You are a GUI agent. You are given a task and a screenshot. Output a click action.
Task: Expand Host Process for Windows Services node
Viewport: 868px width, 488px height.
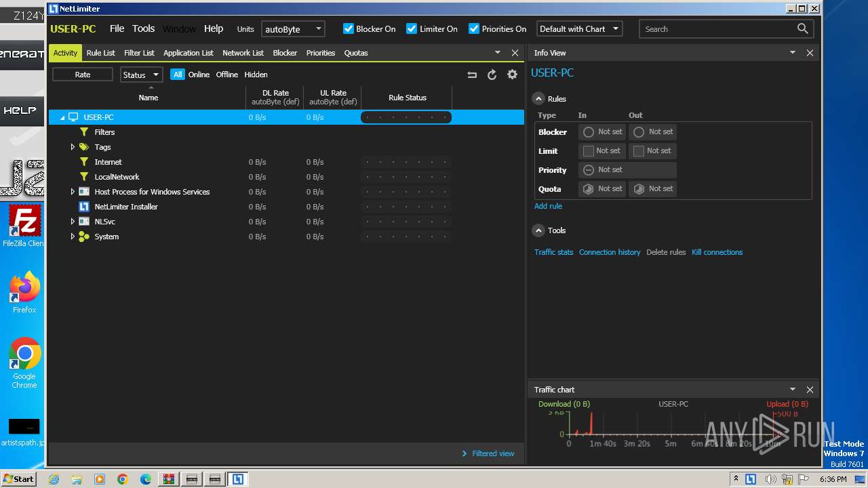(x=73, y=192)
